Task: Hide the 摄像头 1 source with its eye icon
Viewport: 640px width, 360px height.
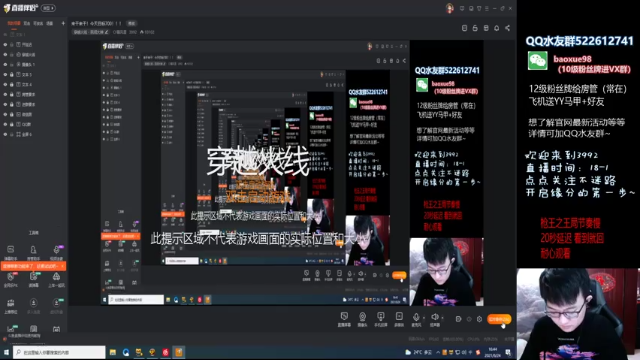Action: click(x=5, y=64)
